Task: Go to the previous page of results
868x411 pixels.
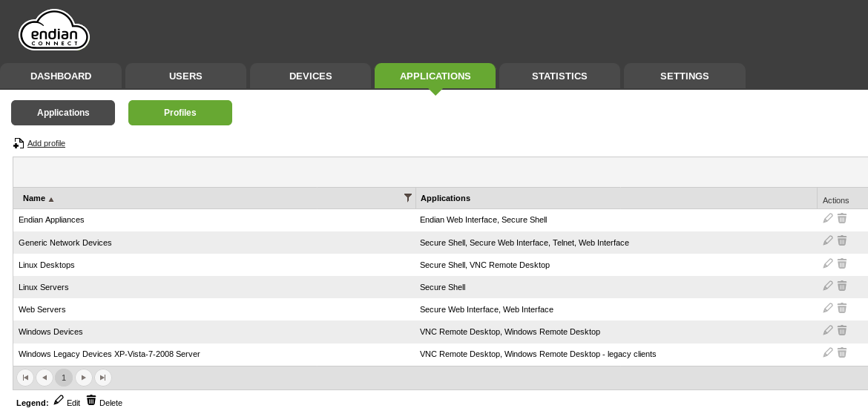Action: [x=45, y=378]
